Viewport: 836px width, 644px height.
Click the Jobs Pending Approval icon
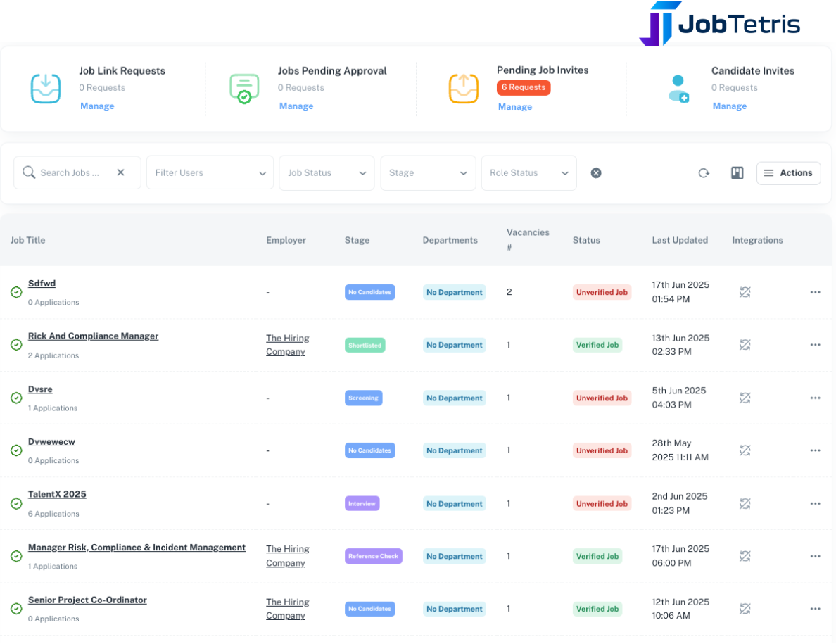(244, 89)
